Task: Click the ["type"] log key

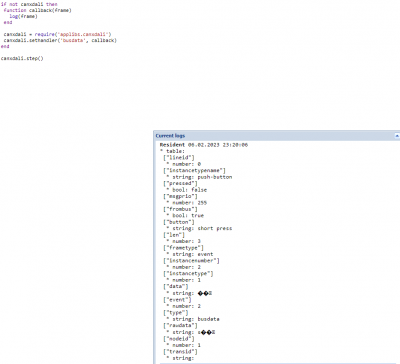Action: 176,313
